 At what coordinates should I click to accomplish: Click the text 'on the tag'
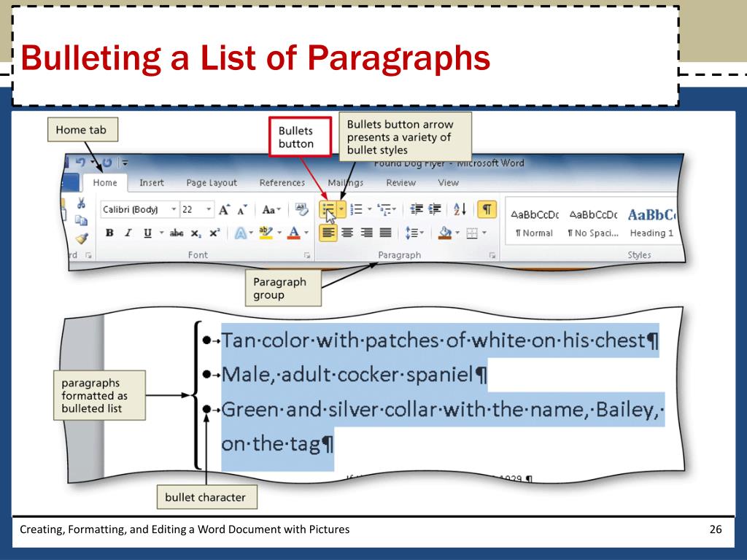271,444
